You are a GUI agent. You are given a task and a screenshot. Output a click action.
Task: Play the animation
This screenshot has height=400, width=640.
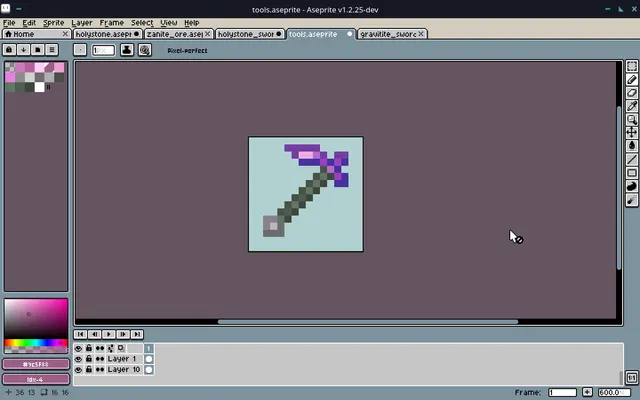109,334
